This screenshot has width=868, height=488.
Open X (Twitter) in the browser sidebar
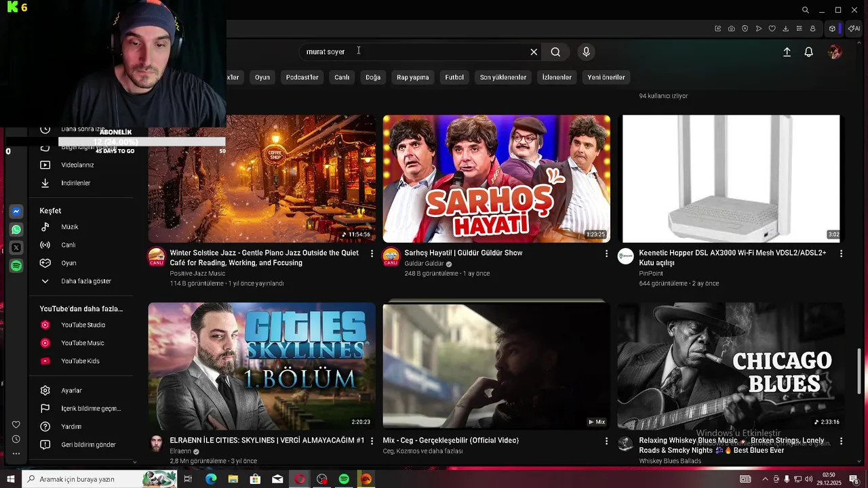16,248
